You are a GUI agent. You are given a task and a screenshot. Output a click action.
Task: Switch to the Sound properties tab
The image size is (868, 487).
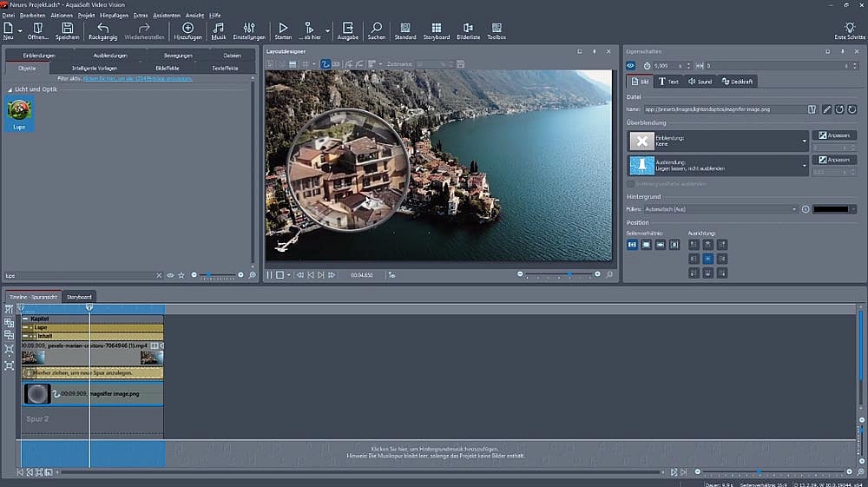coord(700,82)
